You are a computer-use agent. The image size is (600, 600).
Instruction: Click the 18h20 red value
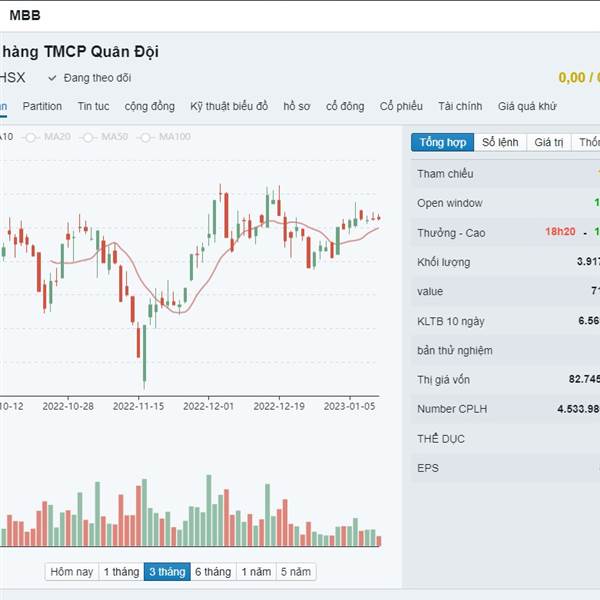click(x=560, y=232)
